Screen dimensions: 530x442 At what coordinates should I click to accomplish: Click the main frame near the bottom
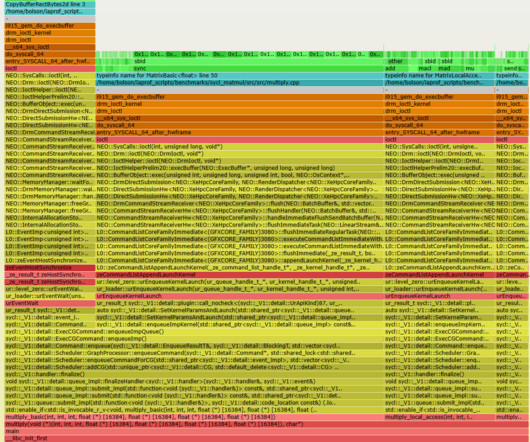pos(266,431)
